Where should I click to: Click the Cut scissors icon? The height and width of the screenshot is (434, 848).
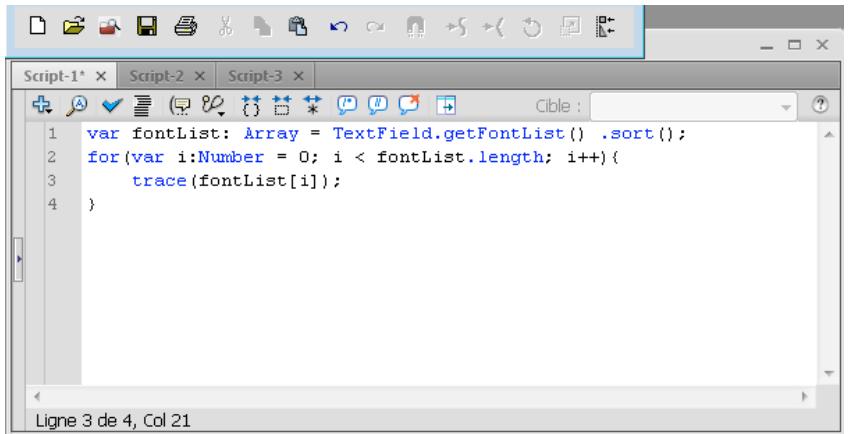pyautogui.click(x=226, y=25)
